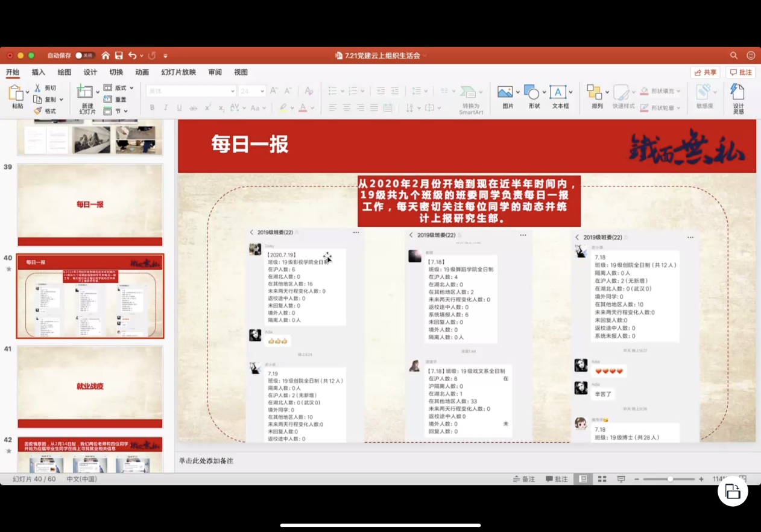This screenshot has width=761, height=532.
Task: Click the Redo arrow icon
Action: (x=152, y=55)
